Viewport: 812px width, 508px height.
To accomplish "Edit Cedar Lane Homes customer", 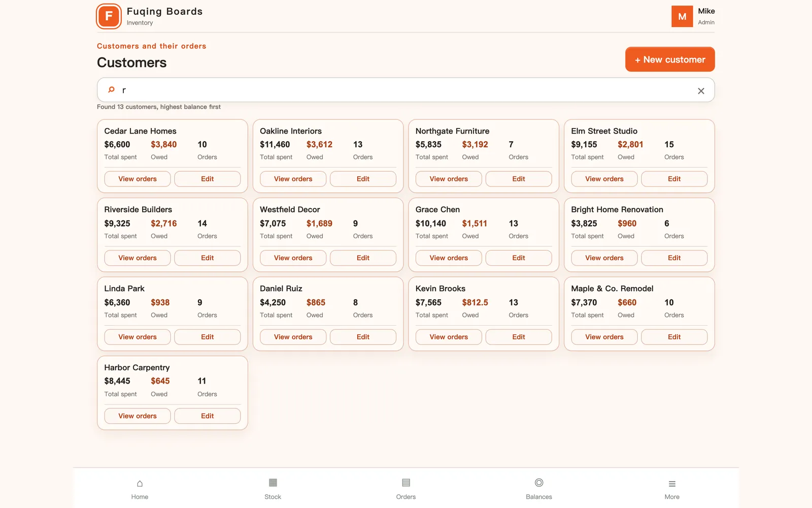I will click(x=208, y=179).
